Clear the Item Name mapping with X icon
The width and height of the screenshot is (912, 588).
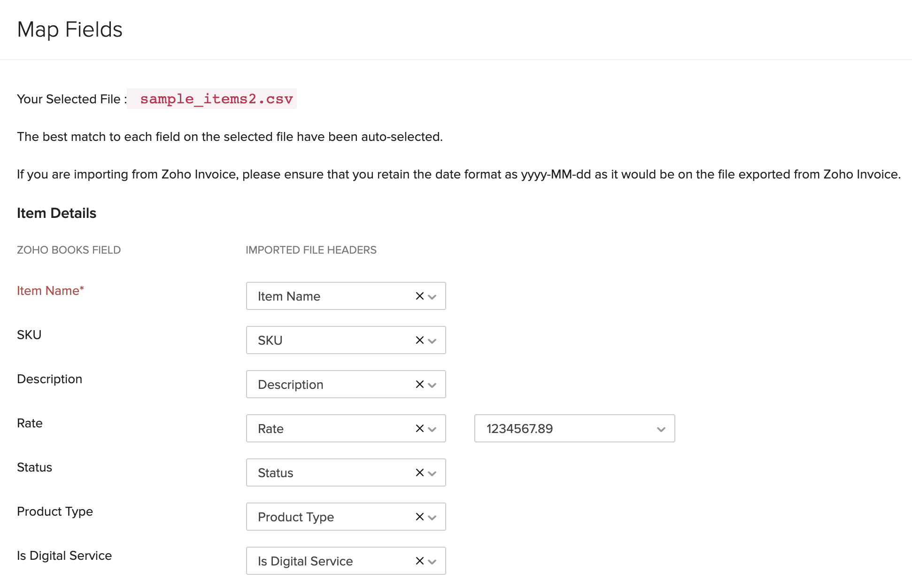(x=420, y=296)
